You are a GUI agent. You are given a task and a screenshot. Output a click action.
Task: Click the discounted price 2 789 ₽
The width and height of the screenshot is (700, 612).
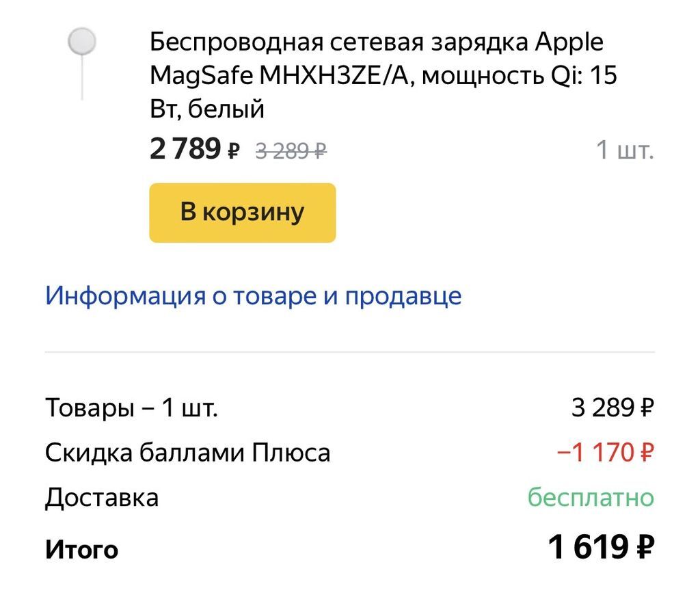pos(185,149)
